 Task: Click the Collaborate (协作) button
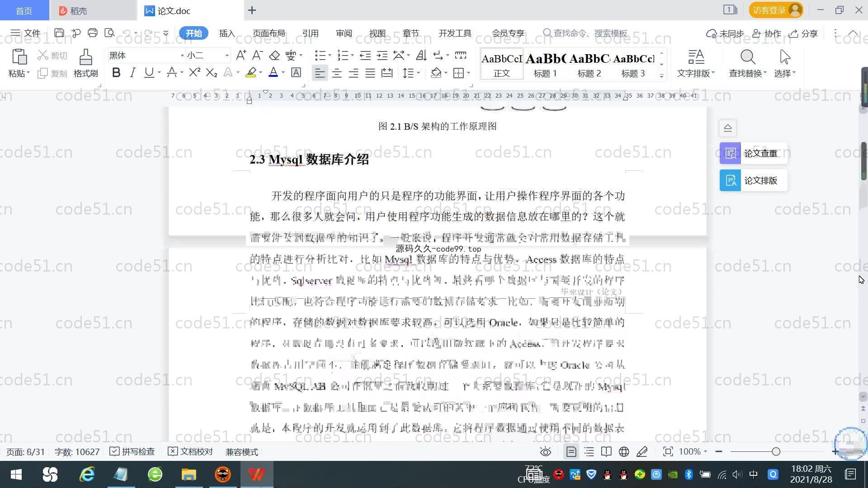(767, 33)
